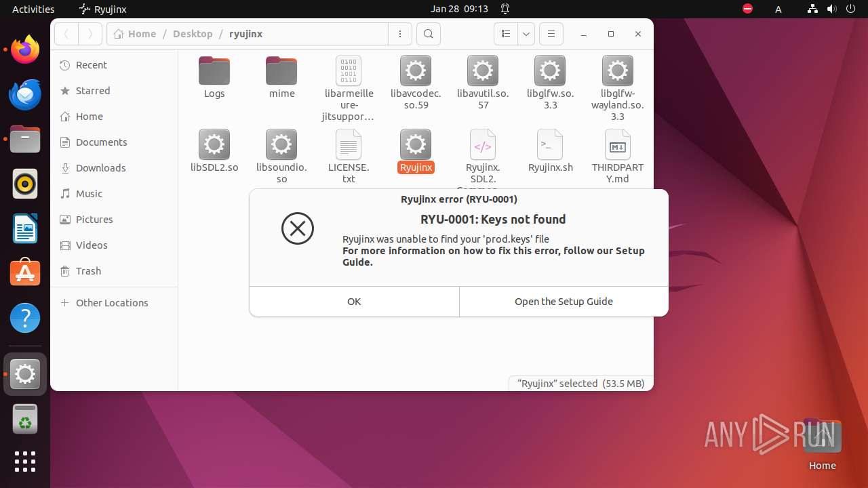Image resolution: width=868 pixels, height=488 pixels.
Task: Open the Files hamburger menu
Action: coord(551,34)
